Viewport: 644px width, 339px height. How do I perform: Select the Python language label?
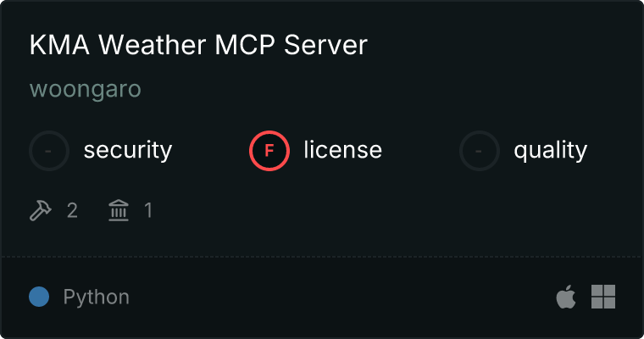(97, 297)
